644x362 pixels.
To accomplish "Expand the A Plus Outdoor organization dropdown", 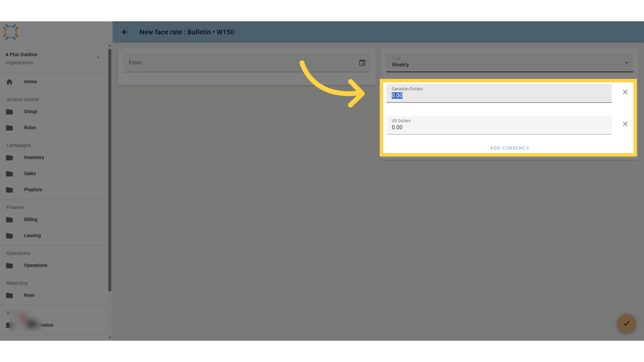I will [98, 58].
